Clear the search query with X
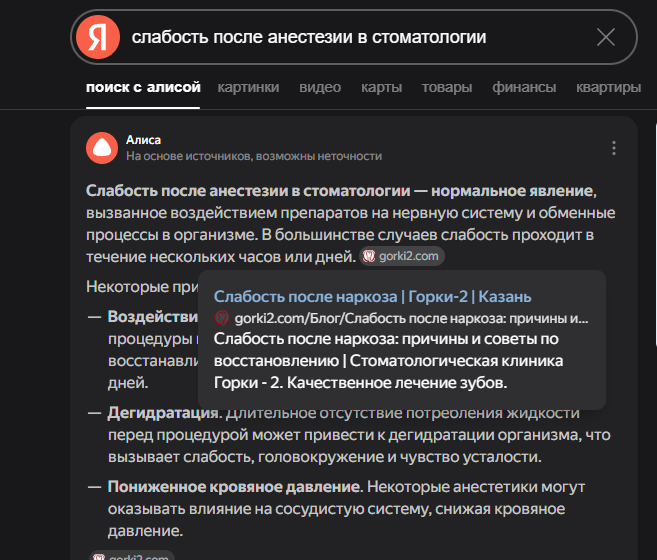 click(x=605, y=37)
